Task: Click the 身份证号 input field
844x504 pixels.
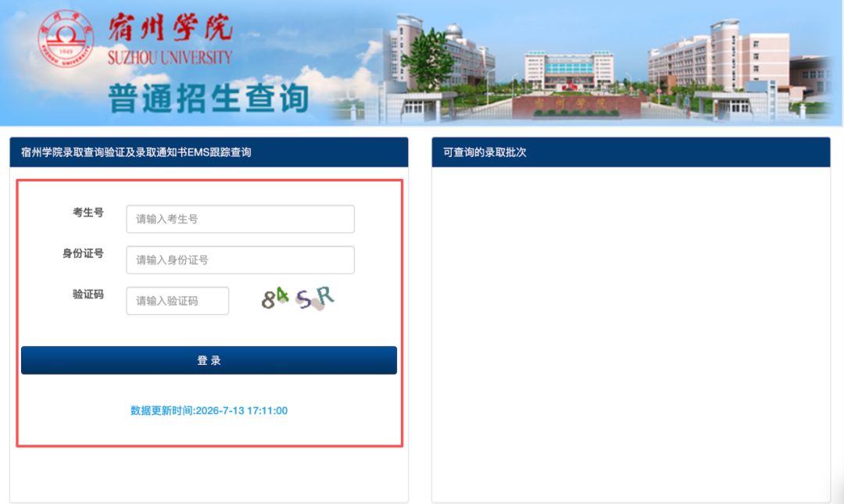Action: tap(240, 259)
